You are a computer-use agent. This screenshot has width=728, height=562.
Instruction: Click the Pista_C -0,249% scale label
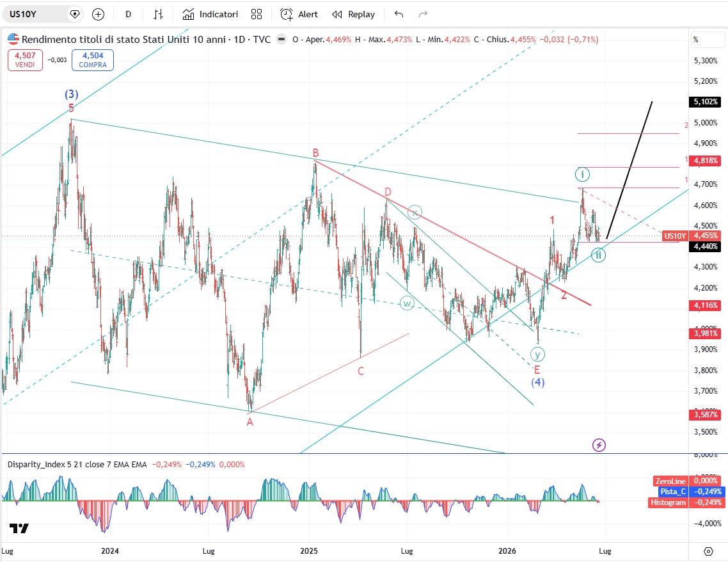tap(691, 492)
